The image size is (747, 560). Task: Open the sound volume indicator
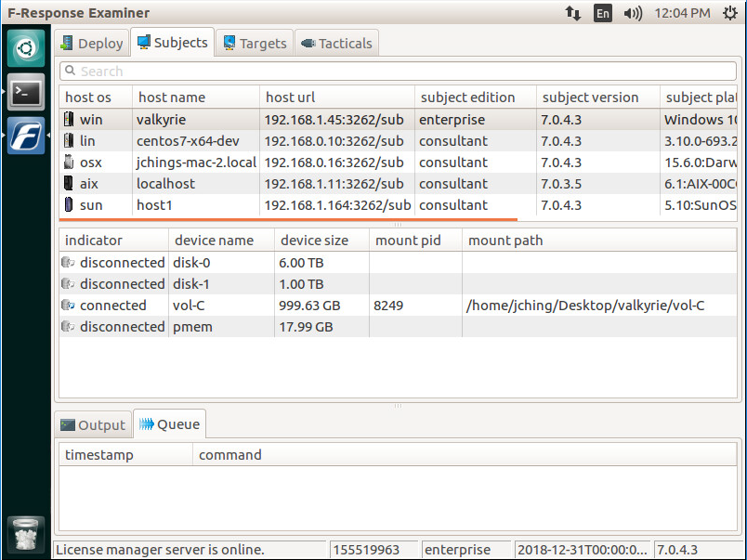[x=633, y=13]
